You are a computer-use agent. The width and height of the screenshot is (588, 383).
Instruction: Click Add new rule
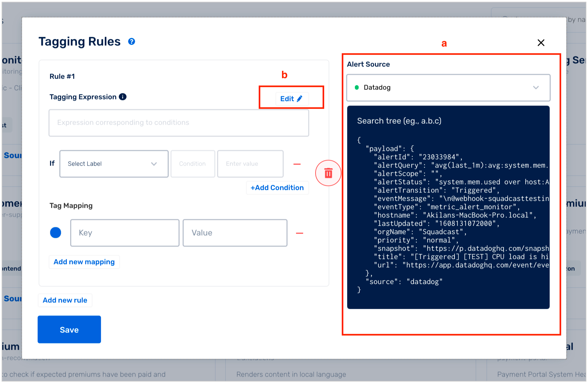point(65,300)
